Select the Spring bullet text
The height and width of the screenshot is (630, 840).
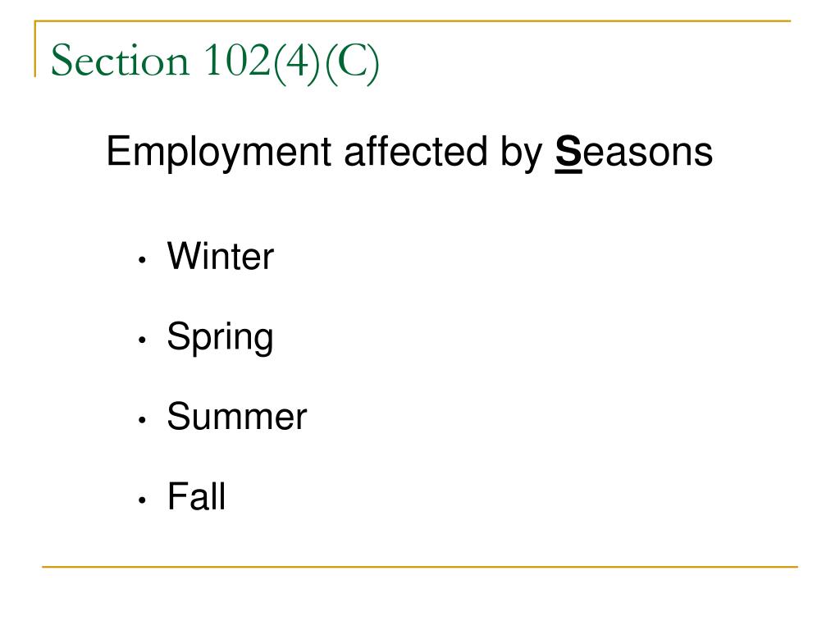click(x=220, y=338)
